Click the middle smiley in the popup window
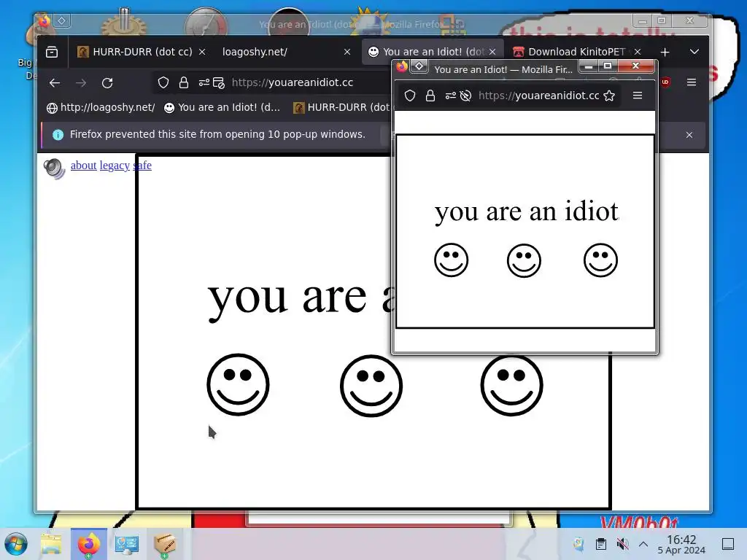 524,260
